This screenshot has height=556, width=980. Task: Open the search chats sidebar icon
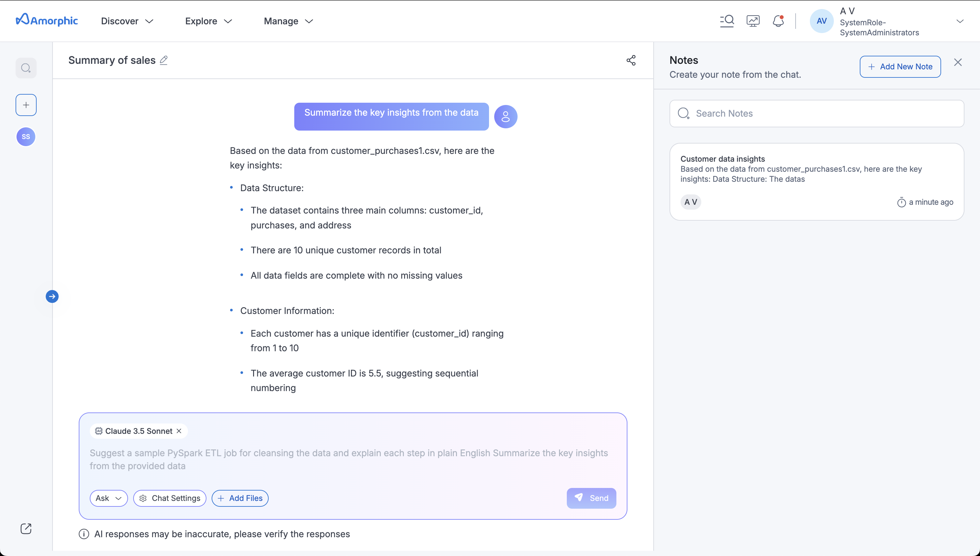click(26, 68)
